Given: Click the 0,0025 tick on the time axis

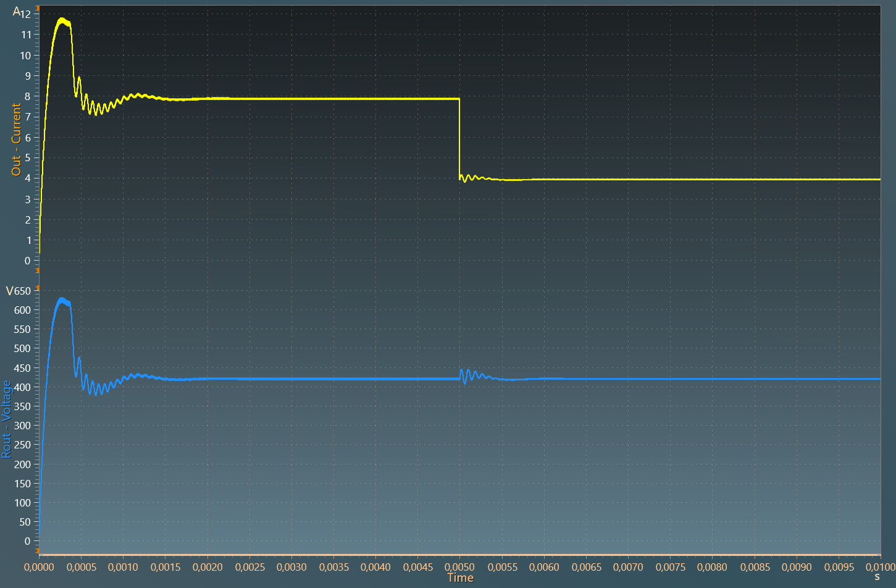Looking at the screenshot, I should [x=249, y=567].
